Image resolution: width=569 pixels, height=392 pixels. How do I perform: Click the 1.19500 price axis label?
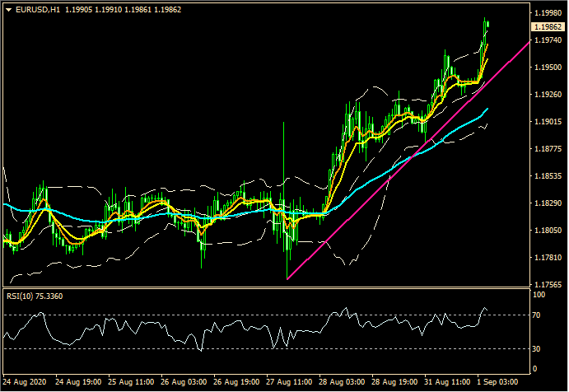[x=548, y=68]
